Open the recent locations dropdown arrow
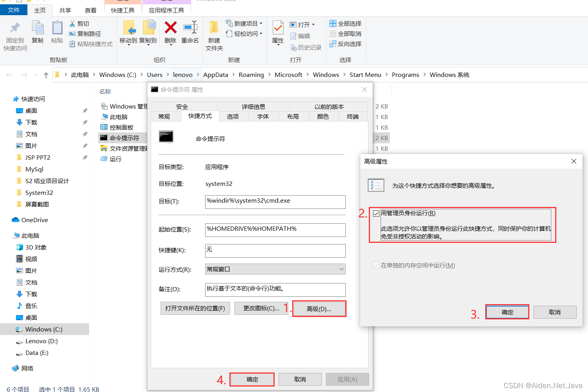The image size is (588, 392). pyautogui.click(x=36, y=75)
